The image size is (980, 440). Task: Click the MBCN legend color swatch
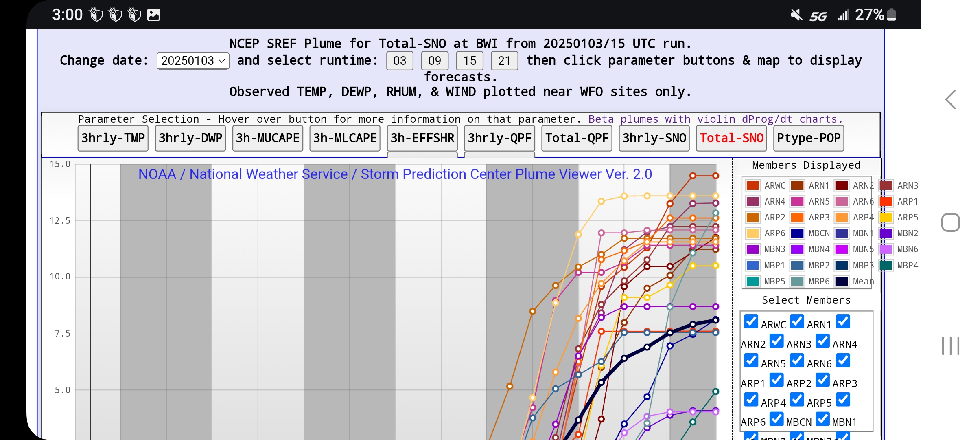coord(797,233)
